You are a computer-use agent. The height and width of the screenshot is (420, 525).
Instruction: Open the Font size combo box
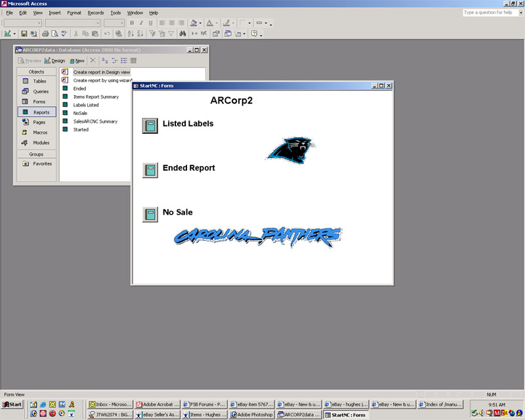click(x=114, y=23)
